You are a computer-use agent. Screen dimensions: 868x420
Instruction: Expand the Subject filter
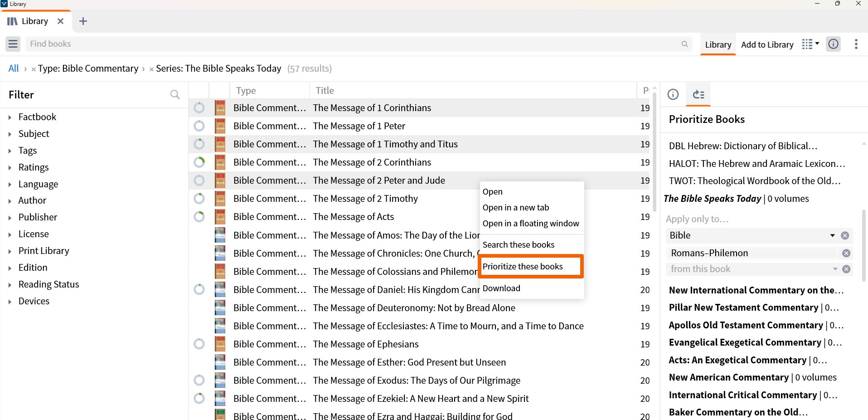(x=10, y=134)
